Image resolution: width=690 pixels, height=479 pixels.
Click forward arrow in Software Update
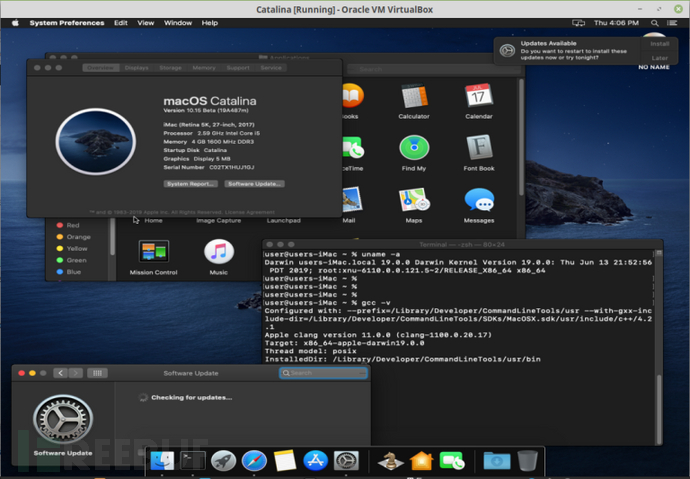76,373
